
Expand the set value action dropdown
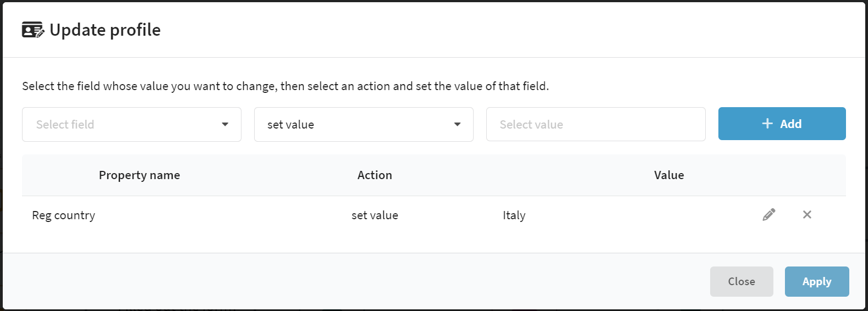tap(364, 124)
